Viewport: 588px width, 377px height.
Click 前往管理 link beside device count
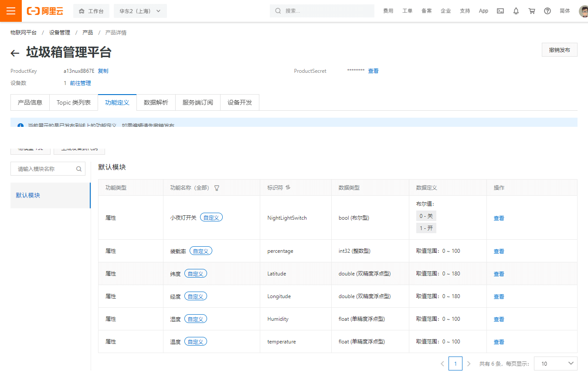(80, 83)
